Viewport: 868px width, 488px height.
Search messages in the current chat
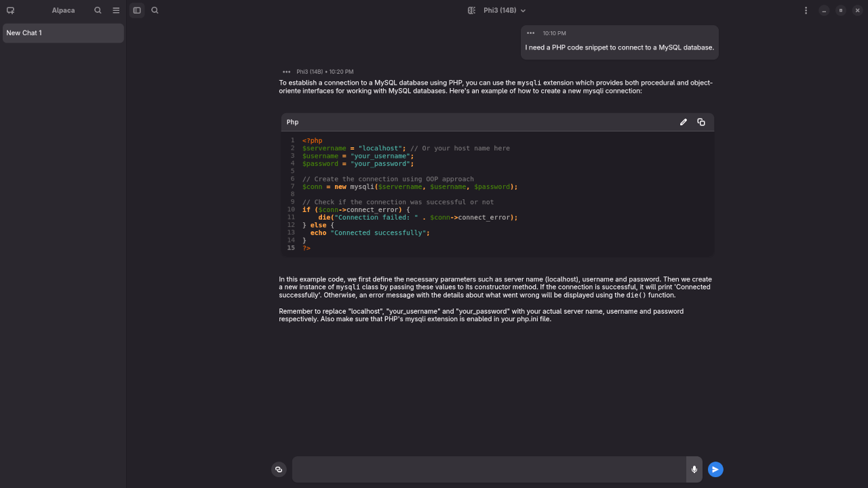click(x=155, y=10)
